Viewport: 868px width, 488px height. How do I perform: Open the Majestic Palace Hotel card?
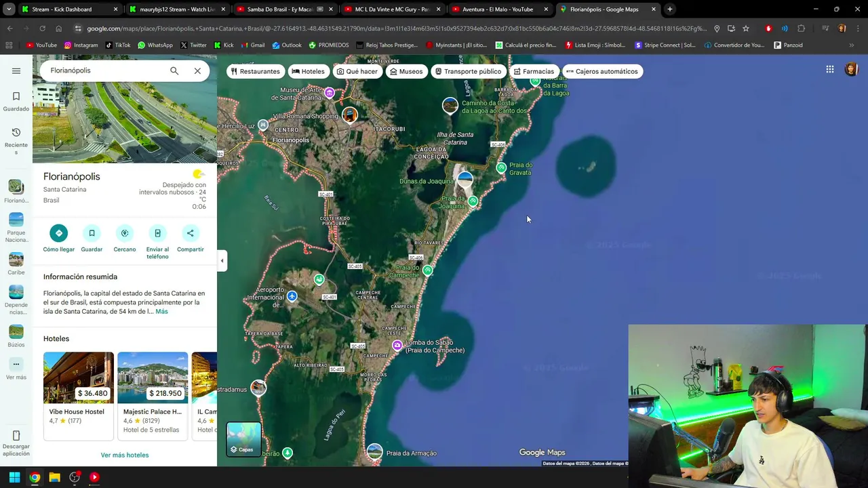click(153, 396)
